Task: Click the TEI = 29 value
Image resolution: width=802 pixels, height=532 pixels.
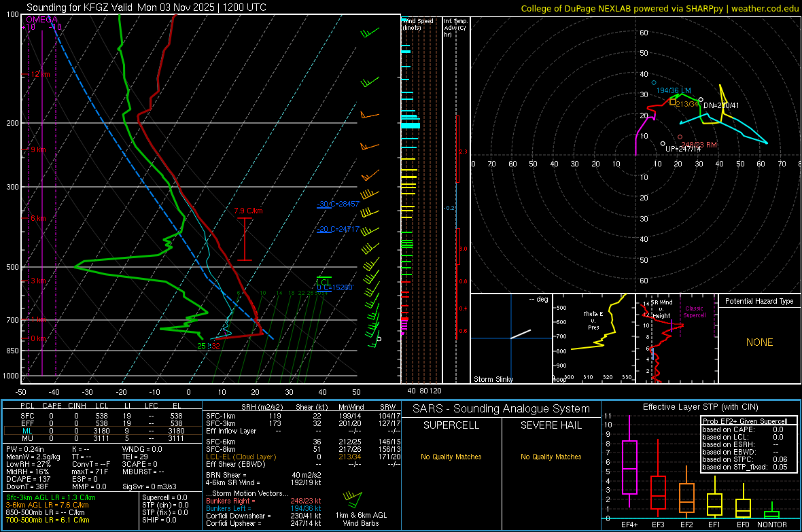Action: pos(135,457)
